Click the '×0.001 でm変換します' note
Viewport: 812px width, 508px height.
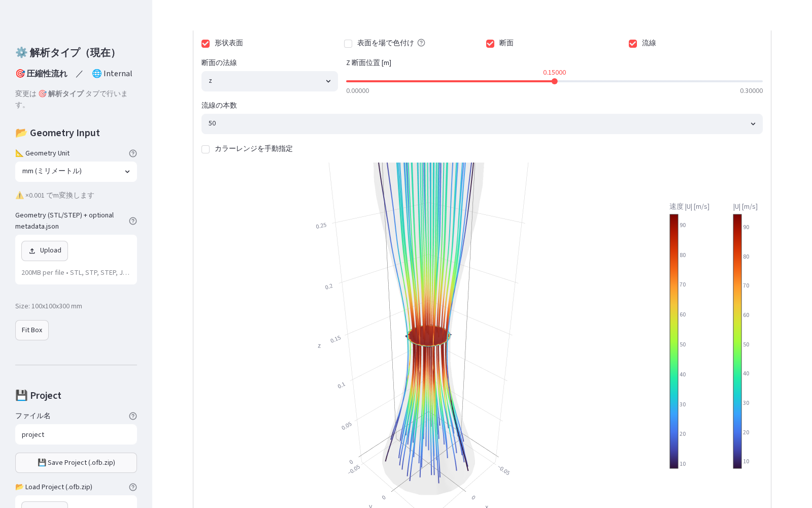(x=60, y=196)
